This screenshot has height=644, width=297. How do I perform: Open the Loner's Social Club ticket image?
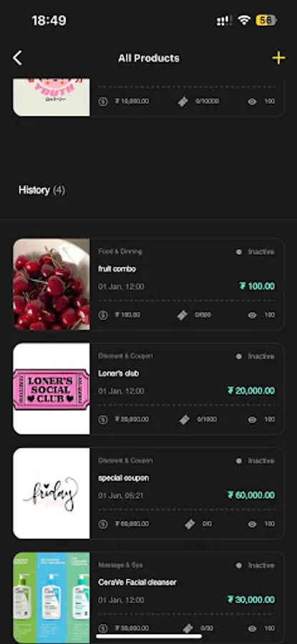(52, 389)
